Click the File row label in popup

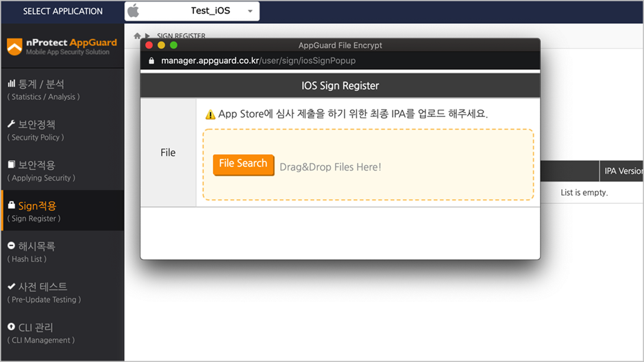click(x=168, y=153)
